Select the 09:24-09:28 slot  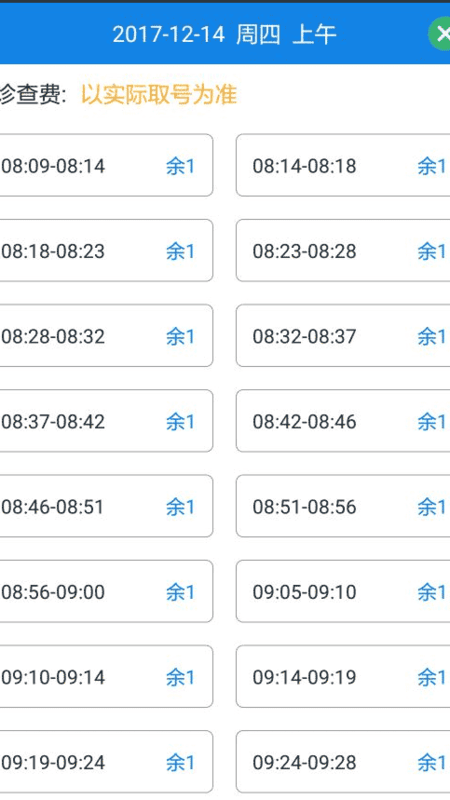point(343,762)
